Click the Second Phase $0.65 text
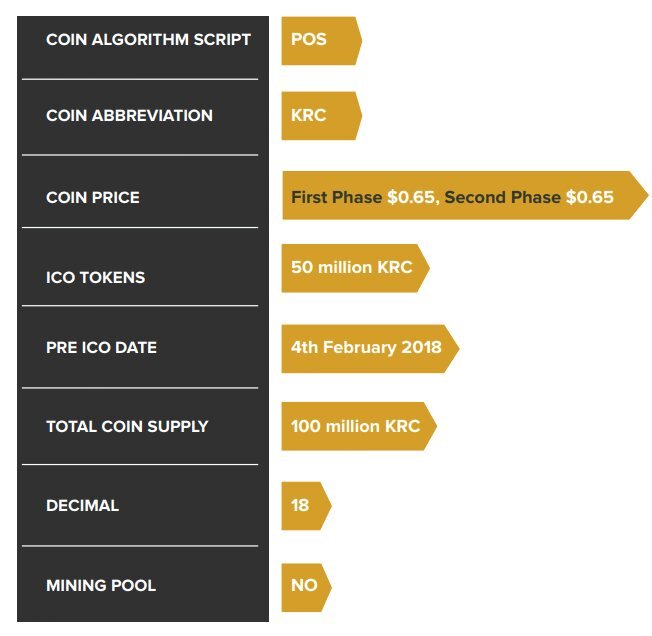This screenshot has width=652, height=636. [529, 197]
